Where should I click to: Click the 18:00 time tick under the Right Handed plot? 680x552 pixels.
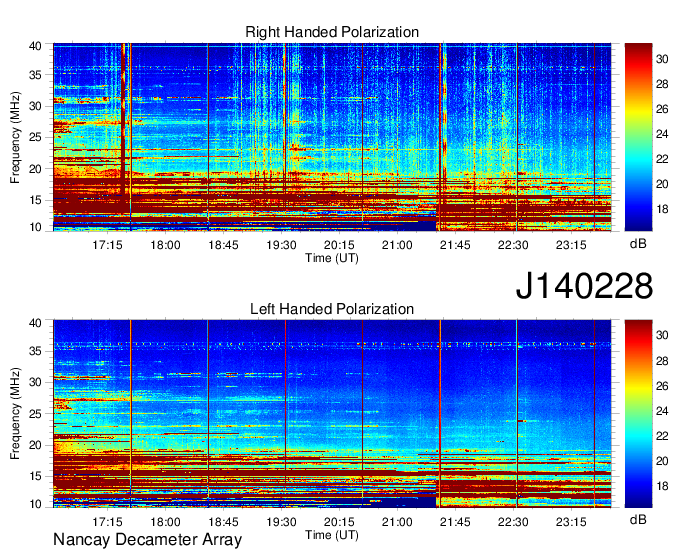[x=165, y=245]
